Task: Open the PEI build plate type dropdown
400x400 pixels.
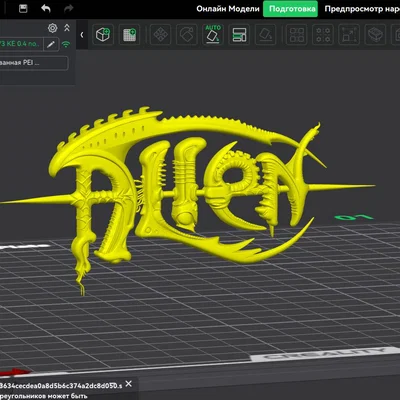Action: 33,63
